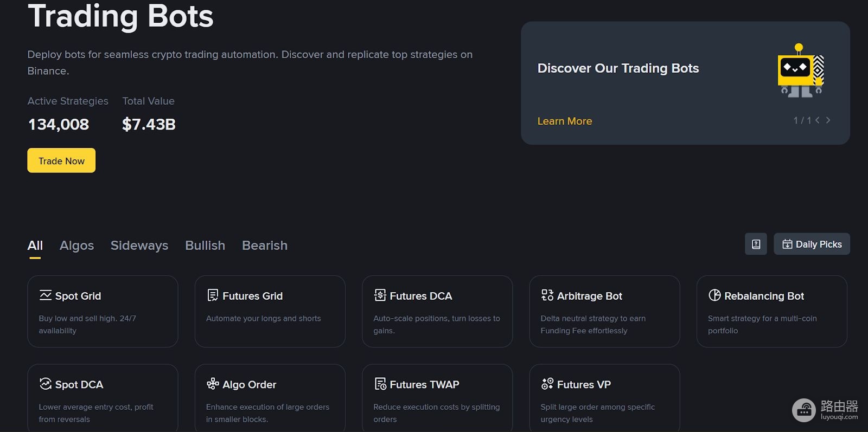Click the Trade Now button
868x432 pixels.
[61, 160]
